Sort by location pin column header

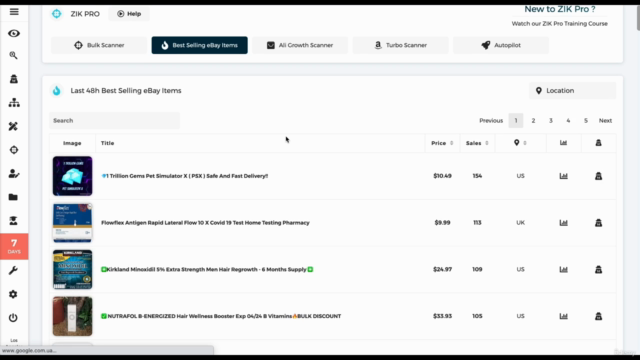coord(520,143)
